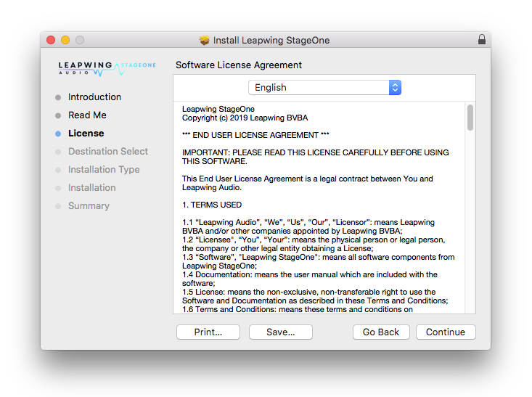This screenshot has width=532, height=397.
Task: Click the Leapwing Audio StageOne logo
Action: tap(107, 68)
